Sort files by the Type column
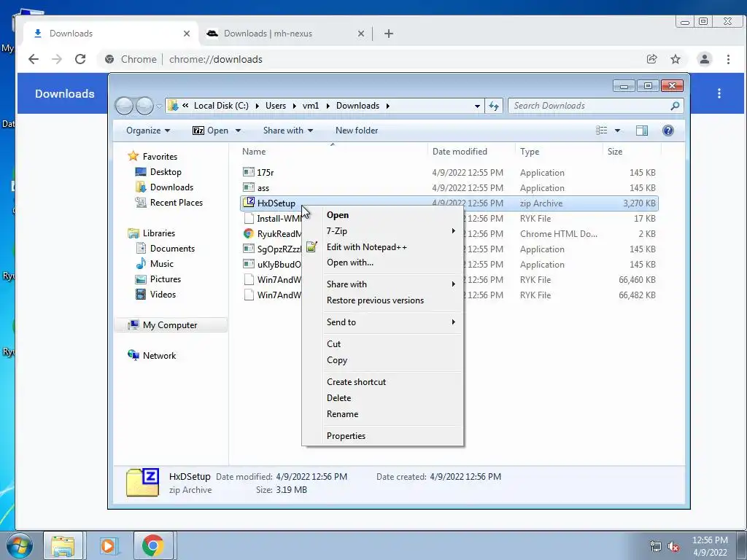 coord(530,152)
